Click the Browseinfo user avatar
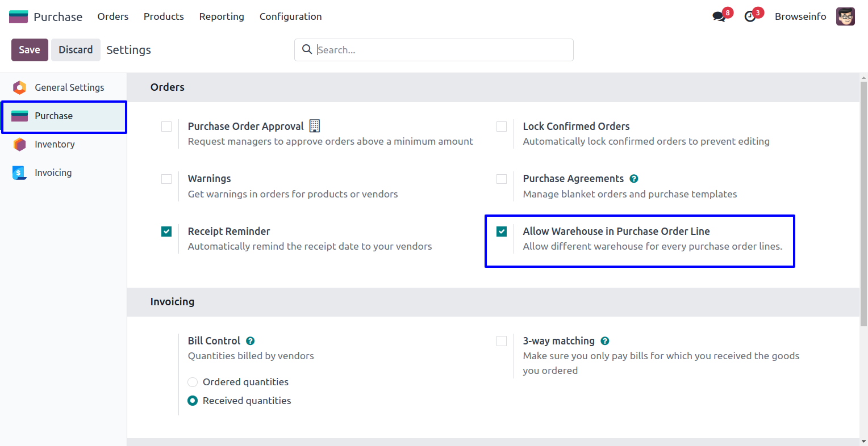868x446 pixels. click(x=845, y=16)
